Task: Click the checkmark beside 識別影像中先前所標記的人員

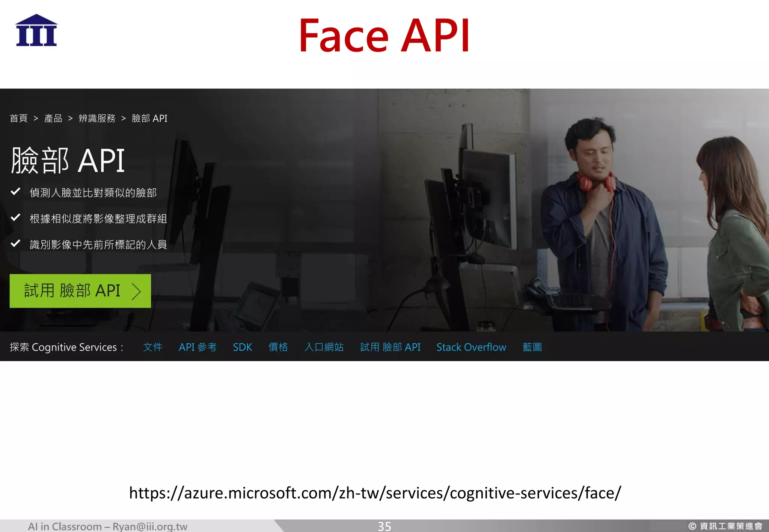Action: point(15,243)
